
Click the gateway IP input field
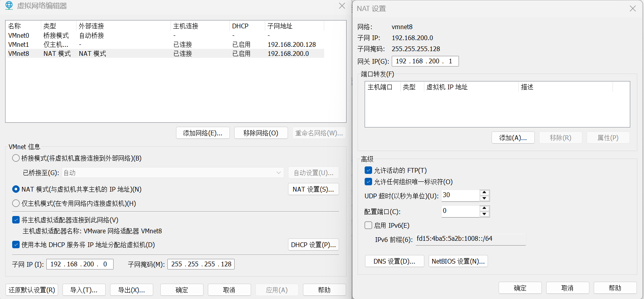tap(425, 61)
